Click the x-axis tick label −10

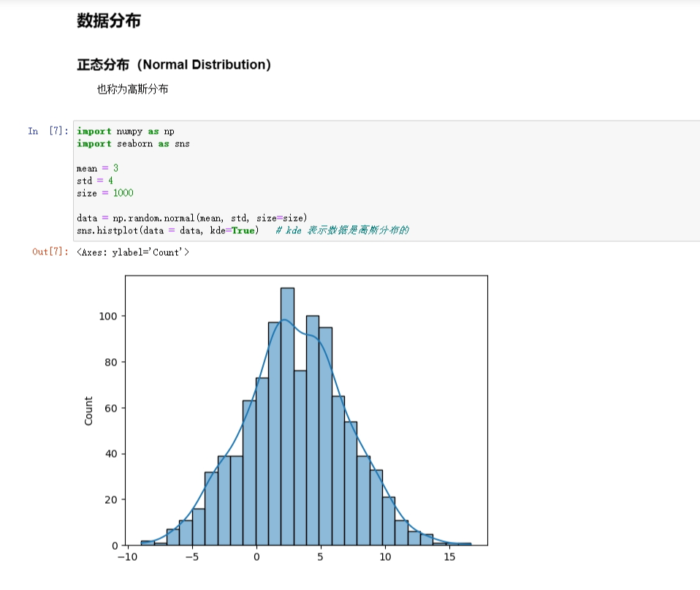pyautogui.click(x=128, y=557)
